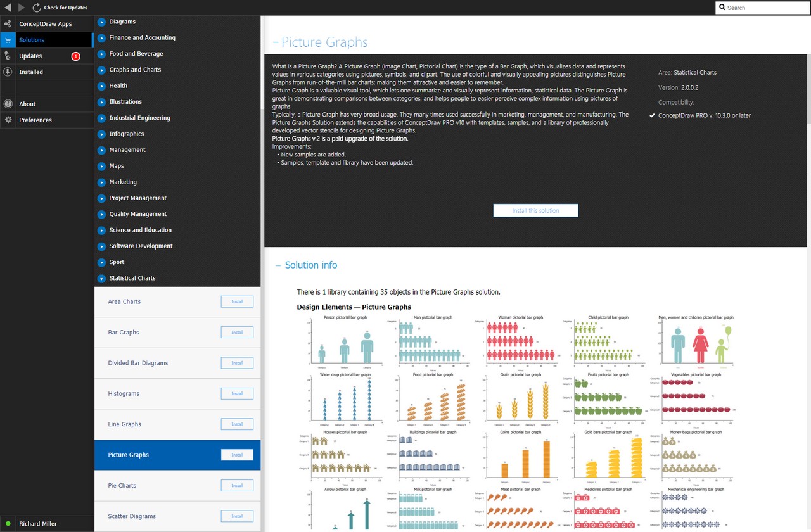Screen dimensions: 811x532
Task: Click the Installed download icon
Action: coord(8,72)
